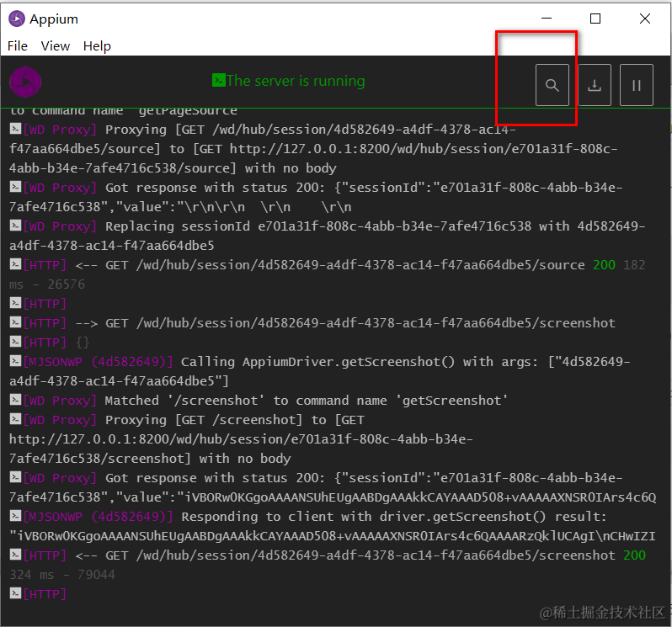672x627 pixels.
Task: Open the File menu
Action: tap(18, 45)
